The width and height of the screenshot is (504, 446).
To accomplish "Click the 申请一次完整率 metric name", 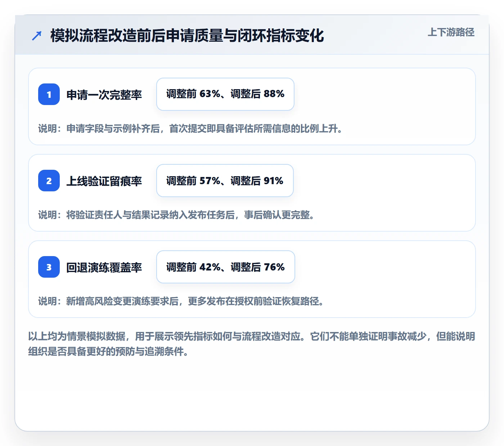I will (104, 95).
